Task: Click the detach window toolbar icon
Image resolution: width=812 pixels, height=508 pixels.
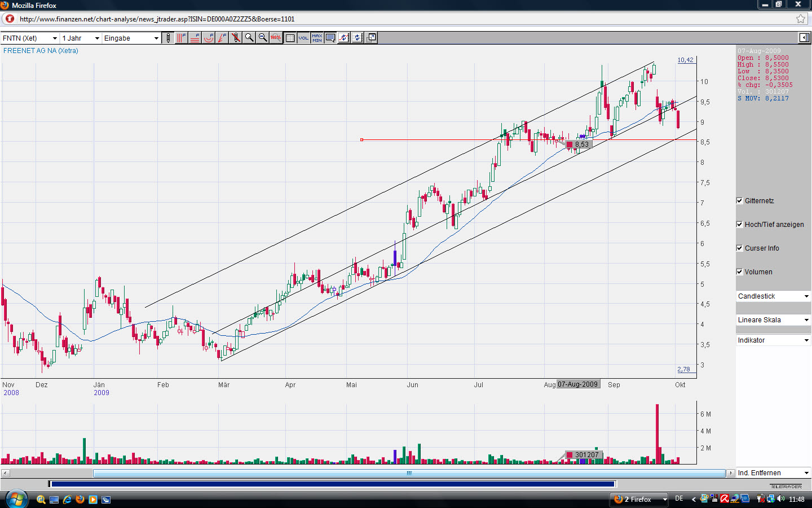Action: [x=371, y=38]
